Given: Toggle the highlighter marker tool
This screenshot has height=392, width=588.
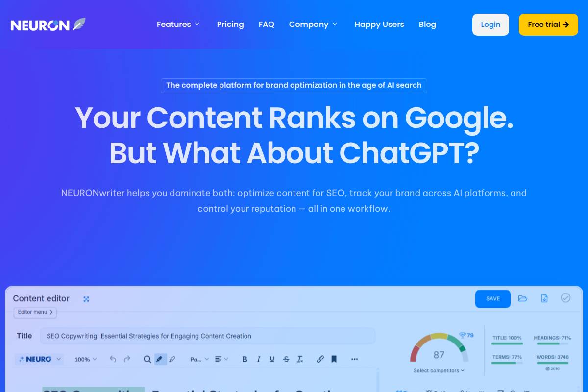Looking at the screenshot, I should click(159, 359).
